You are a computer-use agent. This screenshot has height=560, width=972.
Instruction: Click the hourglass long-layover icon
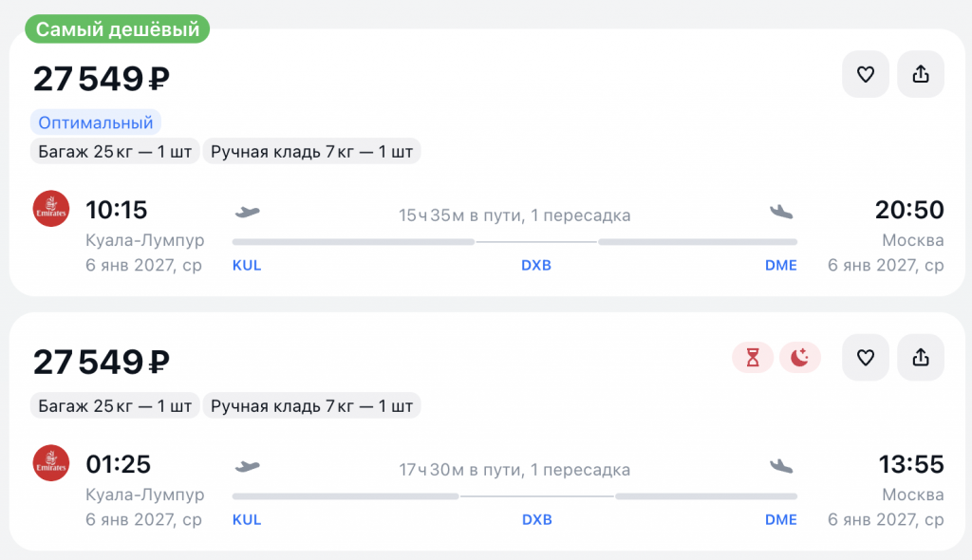pos(753,358)
